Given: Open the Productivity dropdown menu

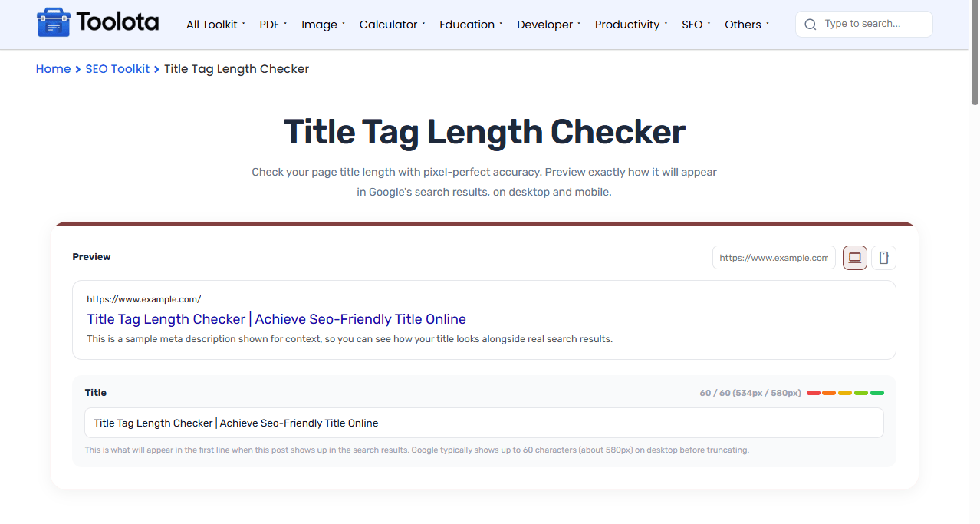Looking at the screenshot, I should (631, 25).
